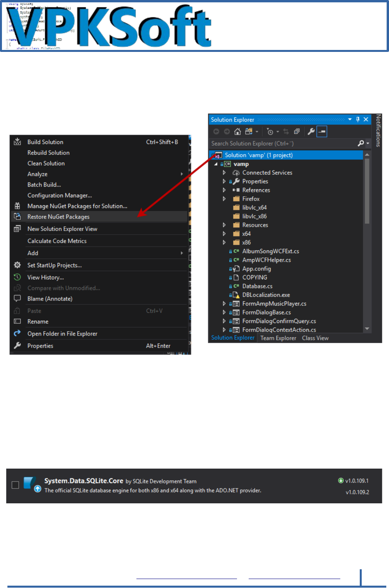Click the Solution Explorer scrollbar up arrow

(x=367, y=155)
